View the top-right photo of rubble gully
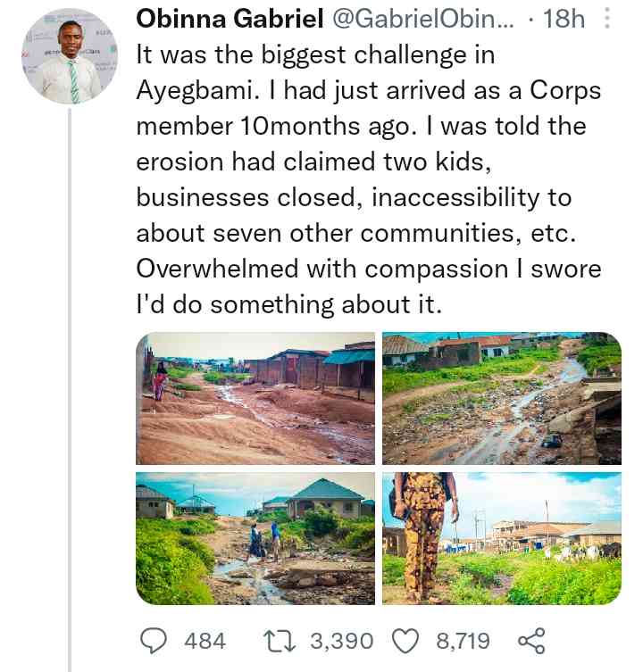The image size is (643, 672). tap(501, 398)
